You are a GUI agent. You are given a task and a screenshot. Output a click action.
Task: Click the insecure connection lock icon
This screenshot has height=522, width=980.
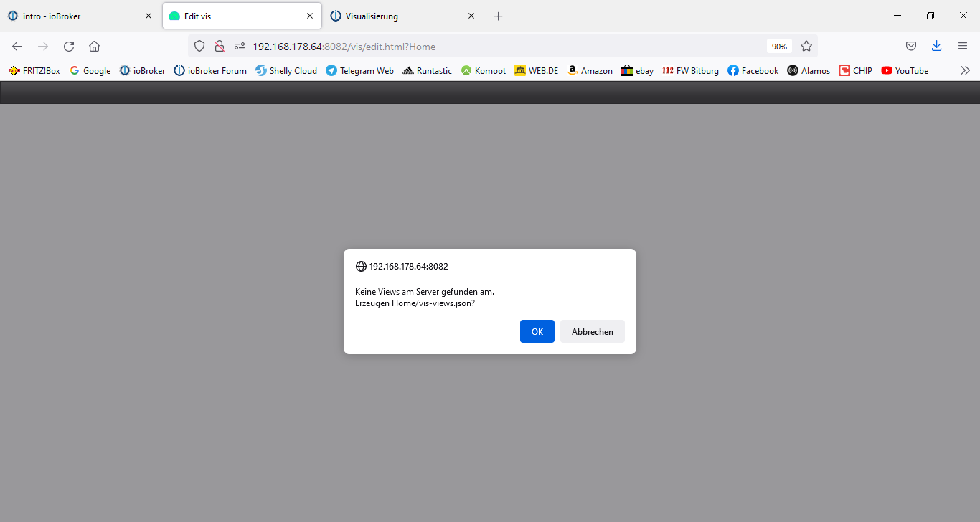(220, 46)
